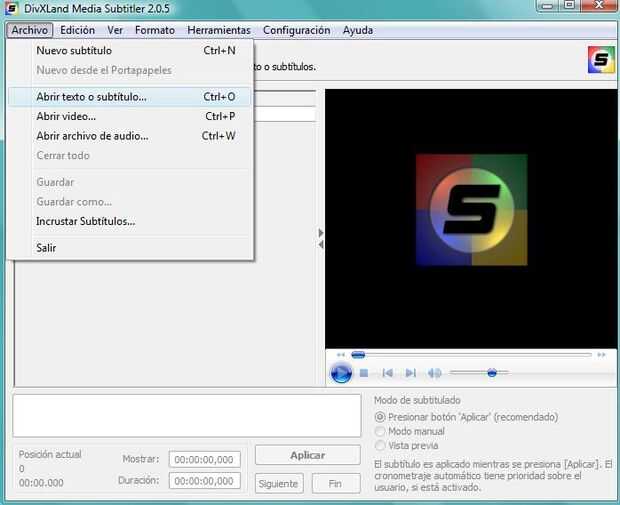This screenshot has height=505, width=620.
Task: Open the Edición menu
Action: tap(78, 30)
